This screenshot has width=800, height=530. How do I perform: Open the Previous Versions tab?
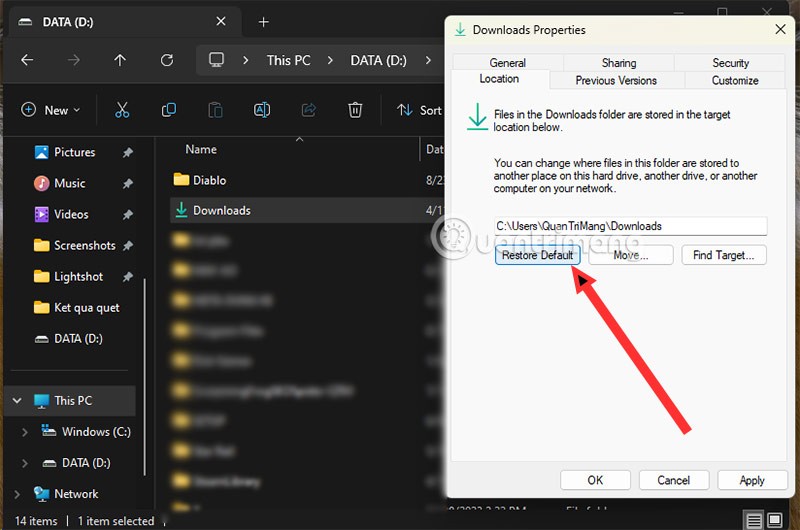[616, 80]
